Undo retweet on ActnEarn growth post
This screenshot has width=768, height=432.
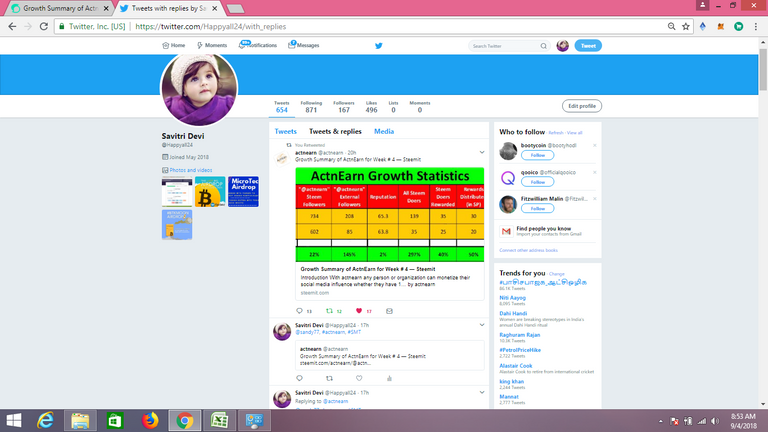point(329,311)
